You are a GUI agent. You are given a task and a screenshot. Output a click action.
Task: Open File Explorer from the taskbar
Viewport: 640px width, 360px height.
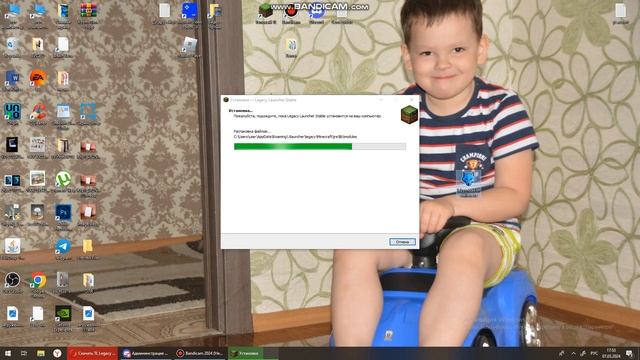coord(40,353)
